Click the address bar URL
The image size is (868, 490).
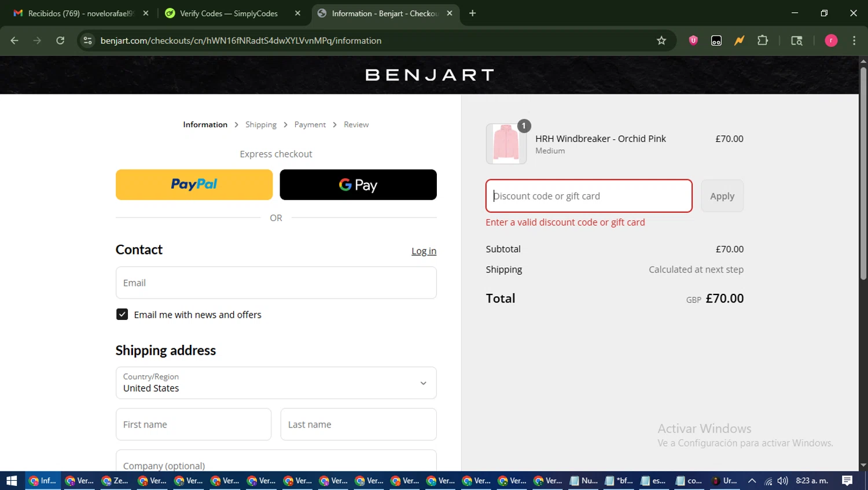(241, 40)
